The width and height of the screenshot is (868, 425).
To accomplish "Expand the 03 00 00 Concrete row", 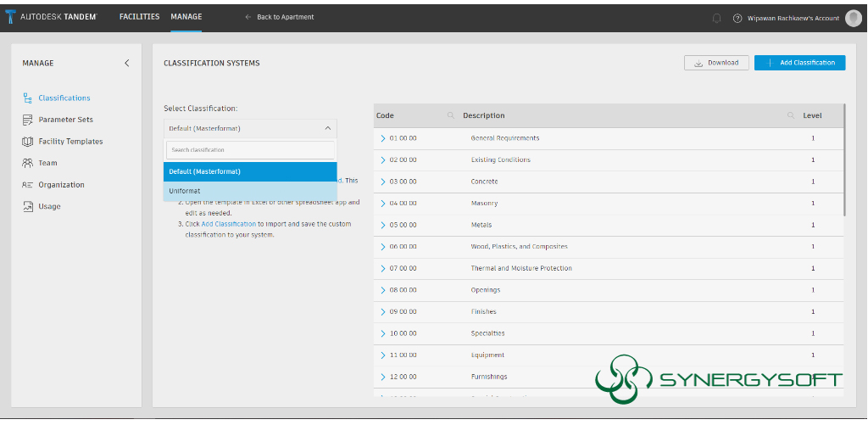I will (383, 182).
